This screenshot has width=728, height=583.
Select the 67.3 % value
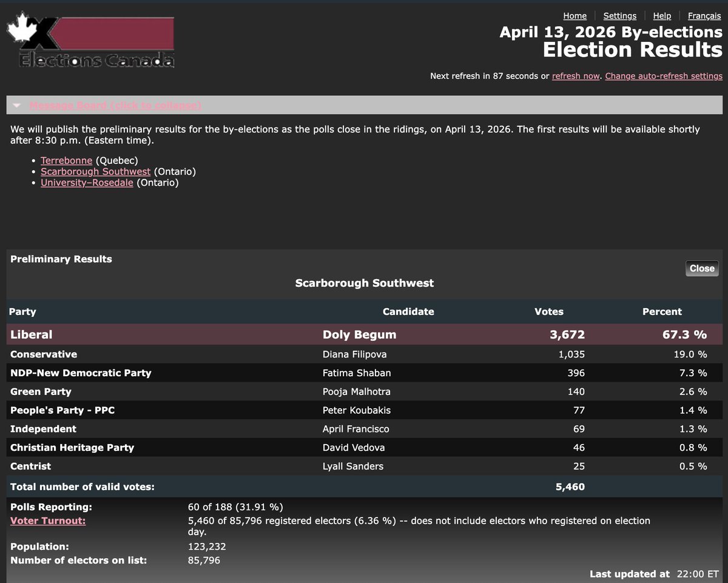684,334
